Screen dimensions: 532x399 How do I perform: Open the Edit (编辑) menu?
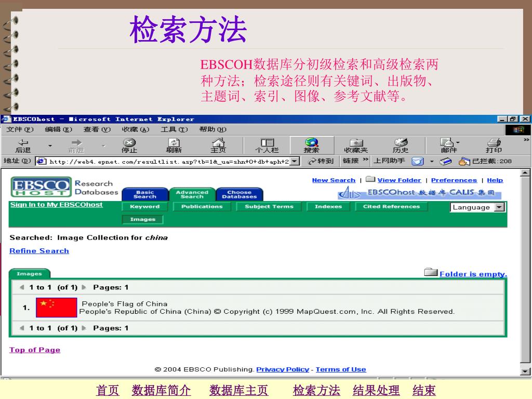point(58,129)
